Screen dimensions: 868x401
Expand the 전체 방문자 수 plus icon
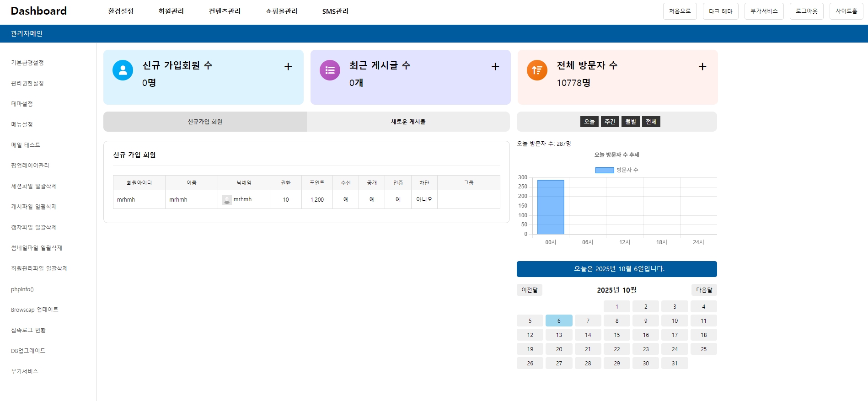tap(702, 67)
